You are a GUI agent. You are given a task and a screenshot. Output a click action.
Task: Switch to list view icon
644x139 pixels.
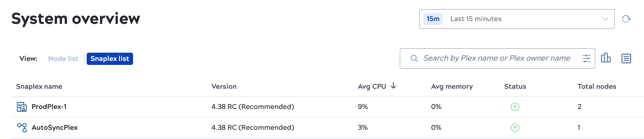pyautogui.click(x=626, y=58)
